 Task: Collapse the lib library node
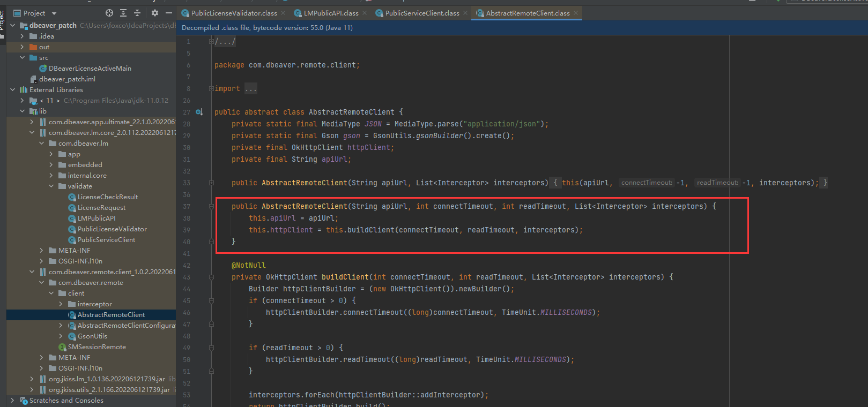click(x=22, y=111)
